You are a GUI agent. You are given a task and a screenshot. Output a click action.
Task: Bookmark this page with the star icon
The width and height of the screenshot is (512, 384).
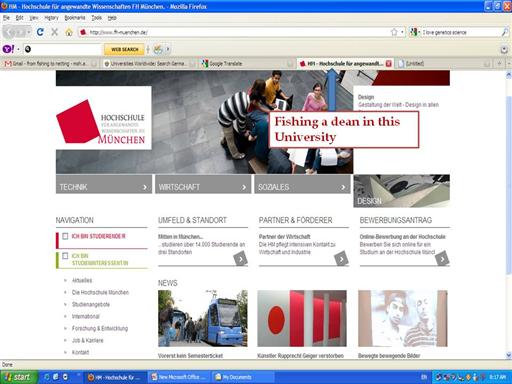tap(394, 32)
